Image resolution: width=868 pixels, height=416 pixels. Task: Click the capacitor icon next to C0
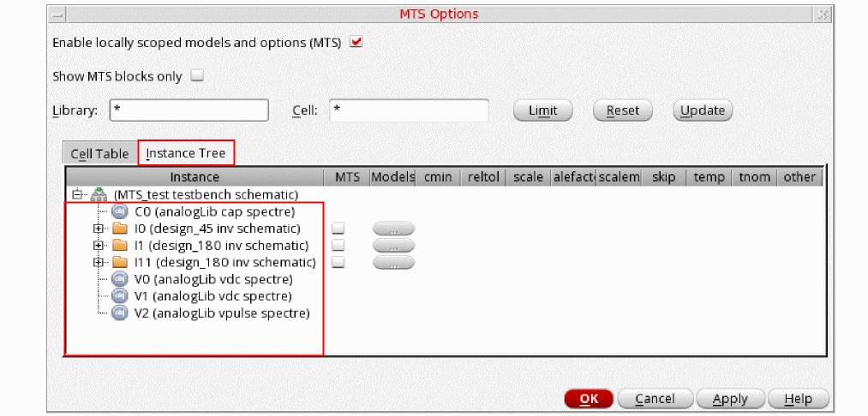[119, 211]
